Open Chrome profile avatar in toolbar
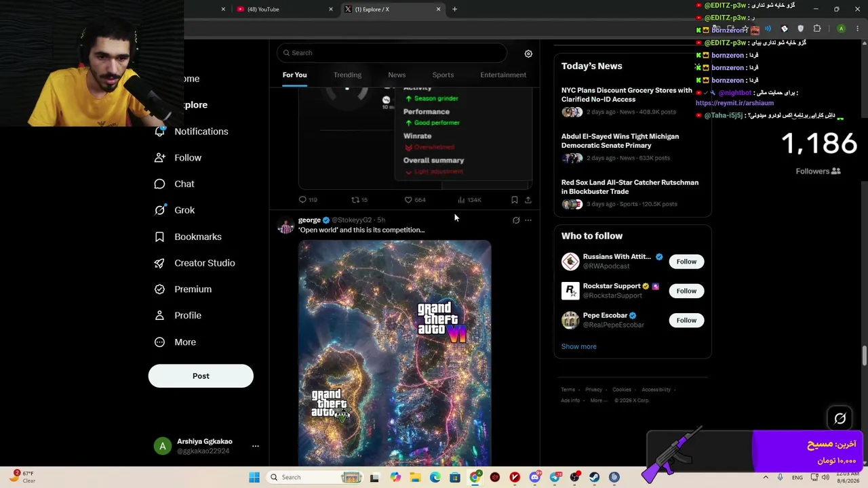Image resolution: width=868 pixels, height=488 pixels. [841, 28]
